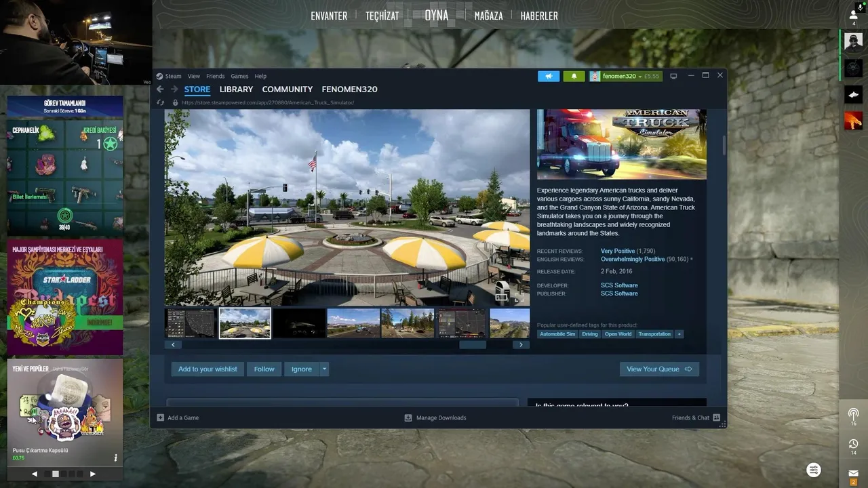This screenshot has width=868, height=488.
Task: Open ENVANTER tab in CS menu
Action: pyautogui.click(x=329, y=16)
